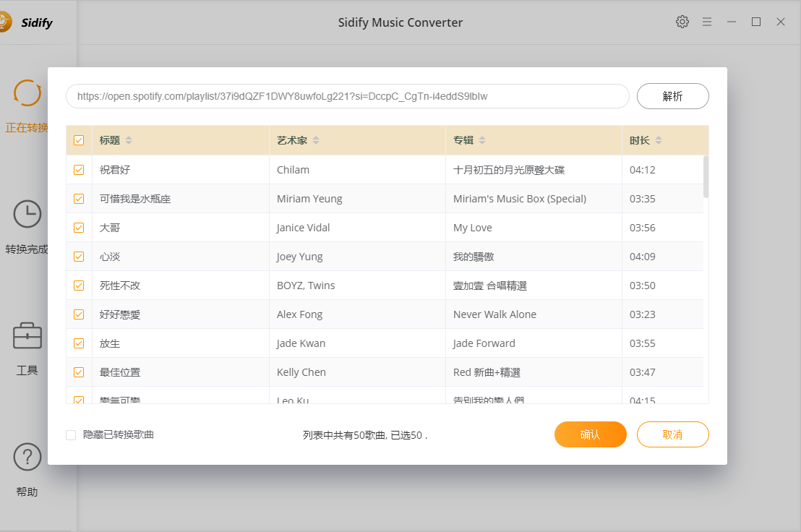Click artist Joey Yung
This screenshot has height=532, width=801.
pyautogui.click(x=300, y=257)
